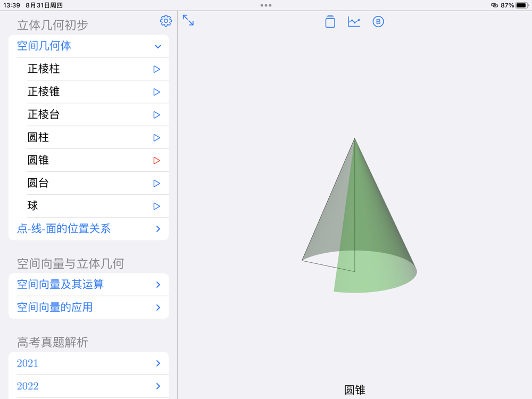Tap the 圆锥 caption below the model
This screenshot has height=399, width=532.
coord(354,389)
